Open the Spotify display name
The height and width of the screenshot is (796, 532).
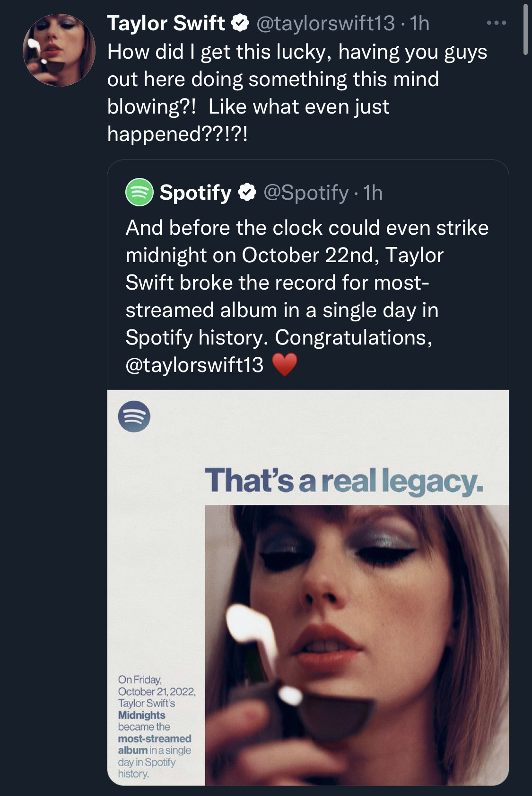click(x=195, y=193)
